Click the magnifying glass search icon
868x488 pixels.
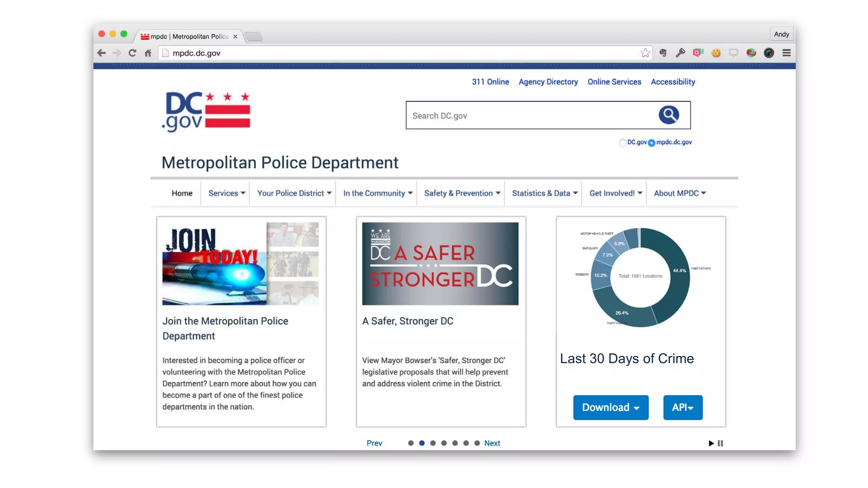pyautogui.click(x=669, y=115)
